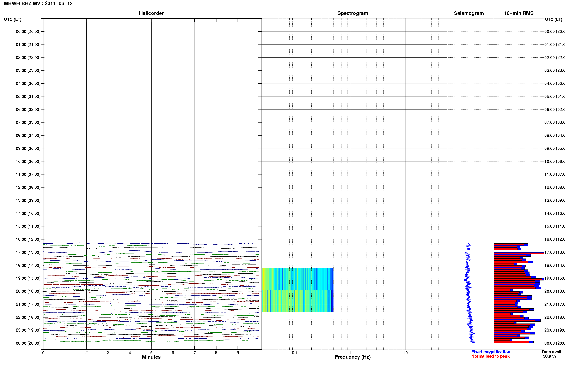Click the left '03:00 (23:00)' time label
Screen dimensions: 588x368
(28, 71)
